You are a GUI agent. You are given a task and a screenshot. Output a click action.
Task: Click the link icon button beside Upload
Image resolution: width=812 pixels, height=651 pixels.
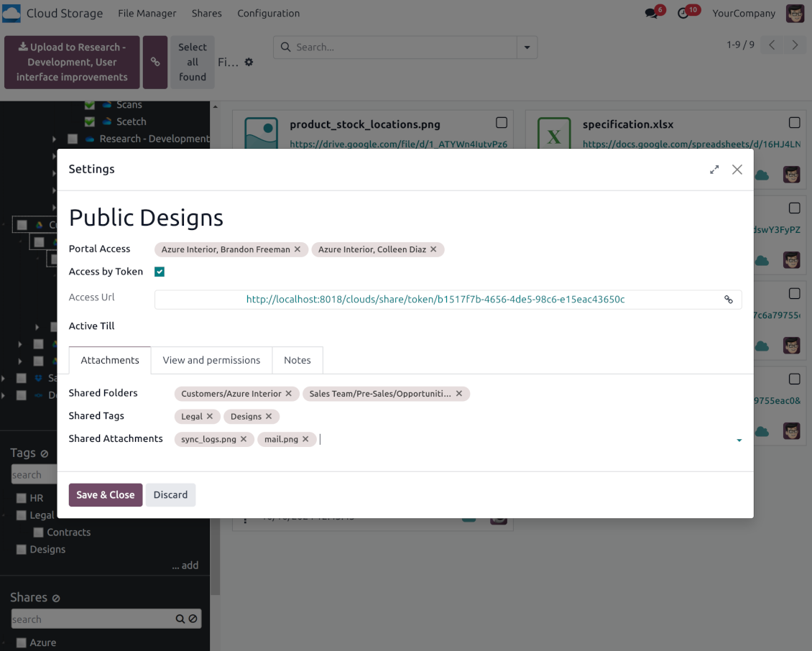(155, 63)
